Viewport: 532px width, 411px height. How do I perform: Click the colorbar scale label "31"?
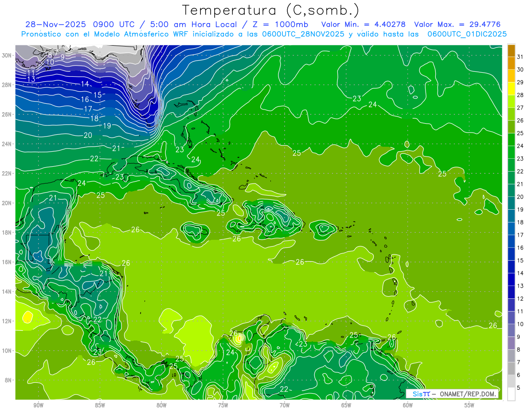pos(520,57)
